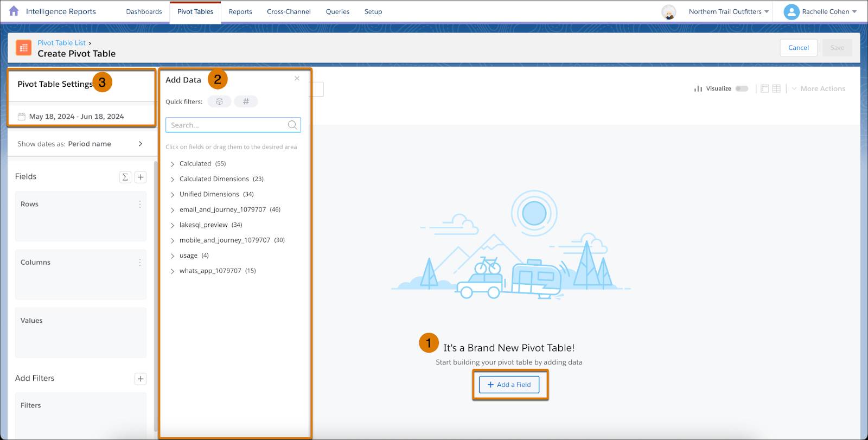
Task: Click the Intelligence Reports home icon
Action: (14, 11)
